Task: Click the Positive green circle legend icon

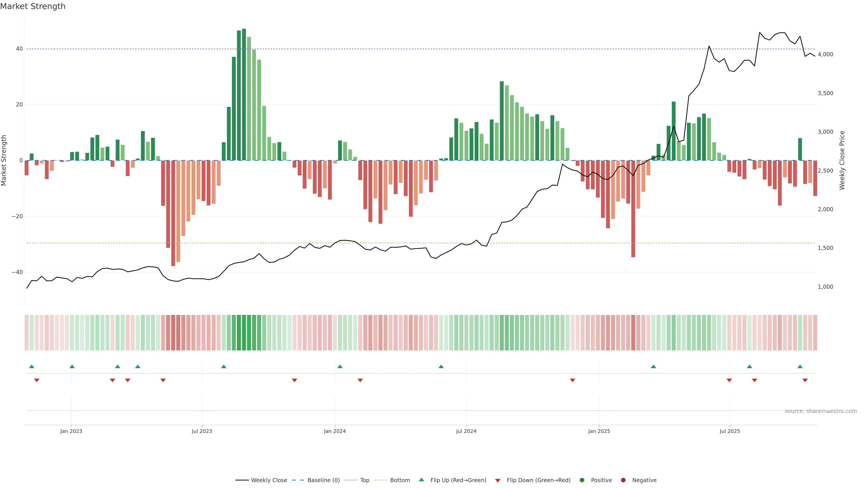Action: 582,480
